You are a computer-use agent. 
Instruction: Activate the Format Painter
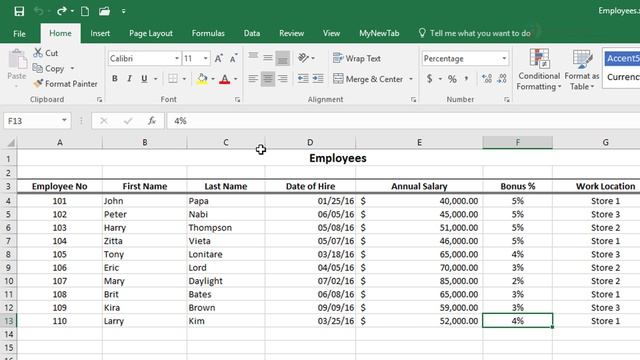point(65,84)
